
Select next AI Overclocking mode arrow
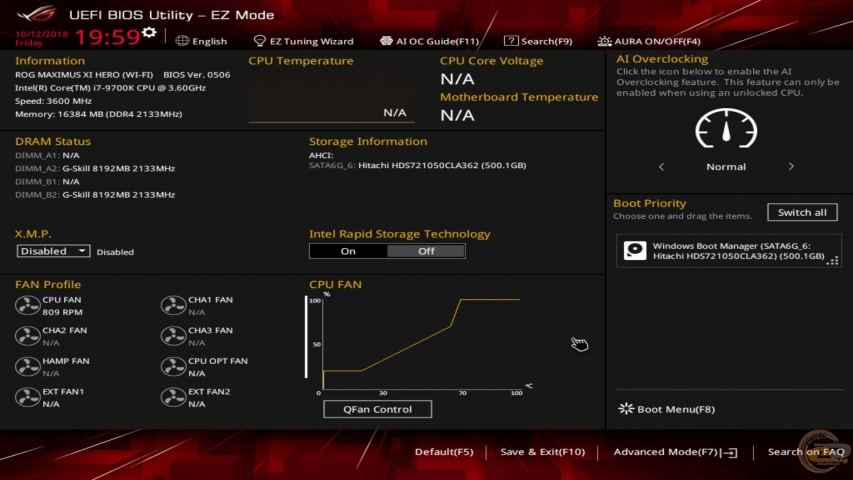coord(791,167)
